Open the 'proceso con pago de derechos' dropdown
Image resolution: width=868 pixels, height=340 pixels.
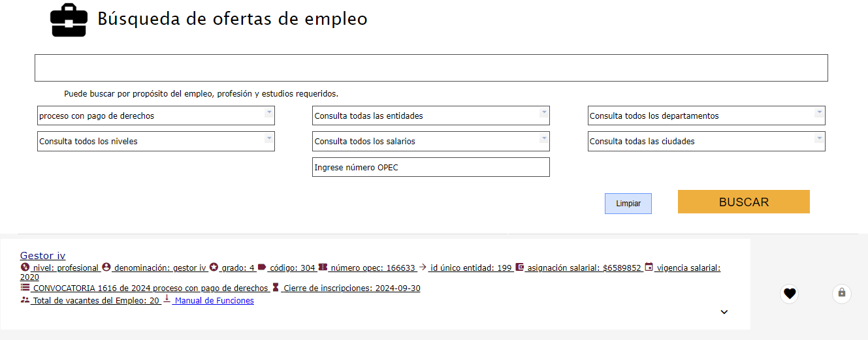click(x=155, y=116)
